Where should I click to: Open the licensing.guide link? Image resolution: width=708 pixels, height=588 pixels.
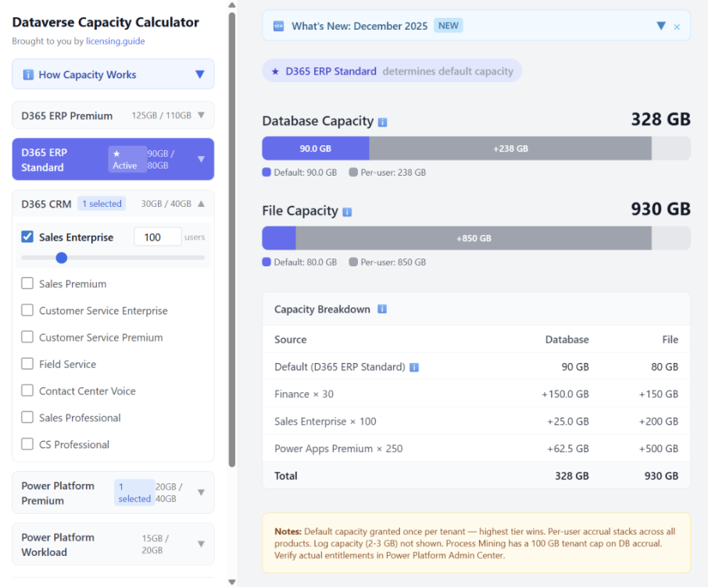point(115,41)
